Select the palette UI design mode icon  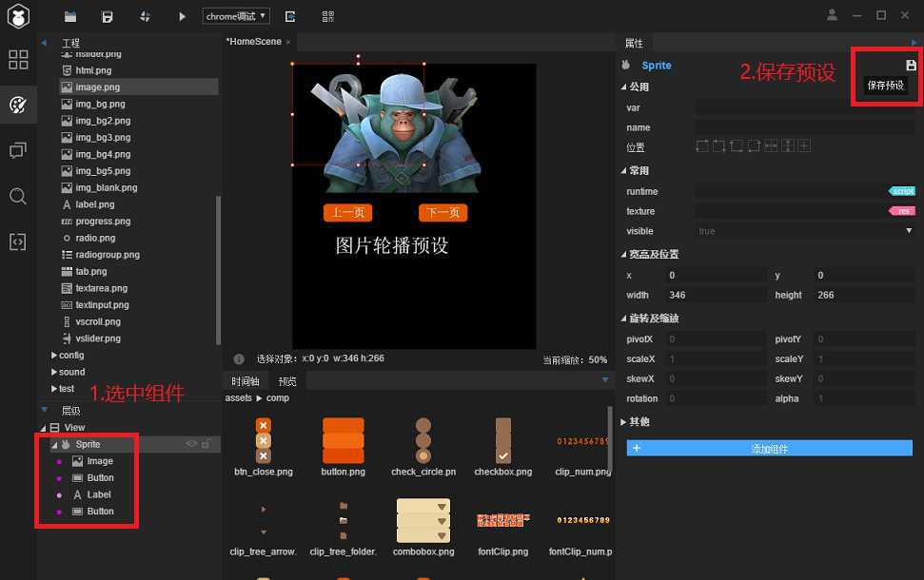(18, 105)
